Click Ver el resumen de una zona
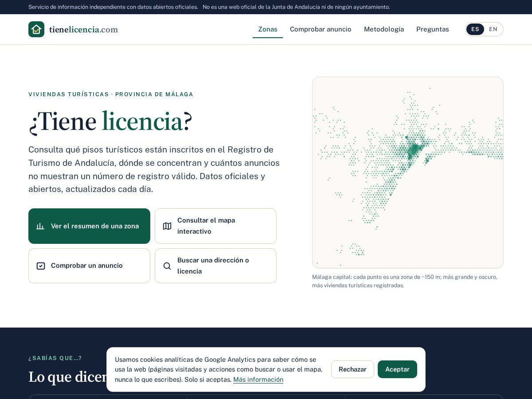The image size is (532, 399). click(x=89, y=226)
